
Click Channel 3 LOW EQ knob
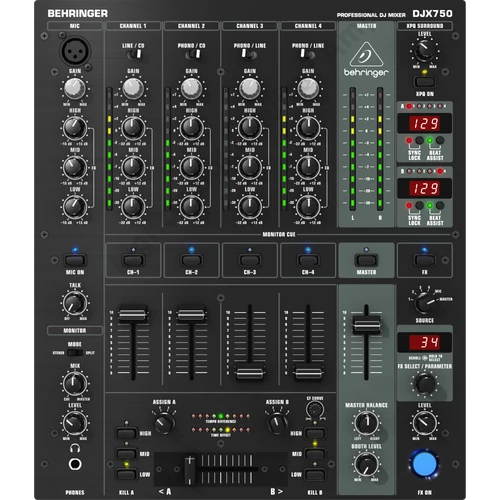click(x=250, y=207)
